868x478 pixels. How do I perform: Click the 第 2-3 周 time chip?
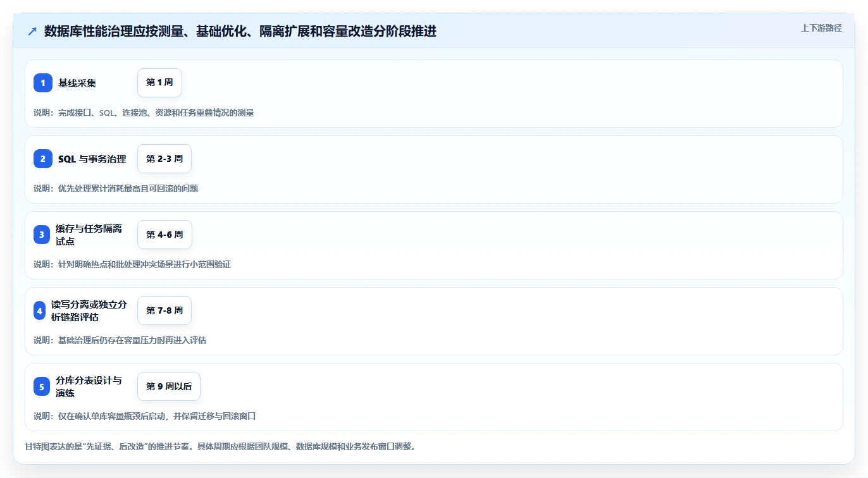point(164,159)
